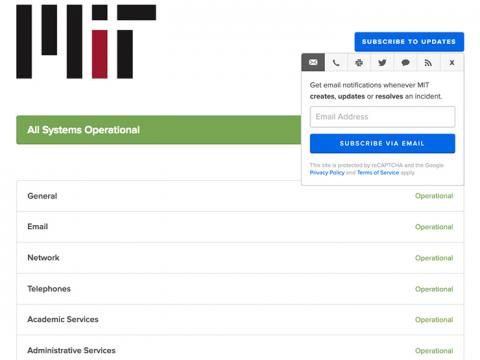Select the phone SMS notification icon
The width and height of the screenshot is (480, 360).
click(336, 62)
